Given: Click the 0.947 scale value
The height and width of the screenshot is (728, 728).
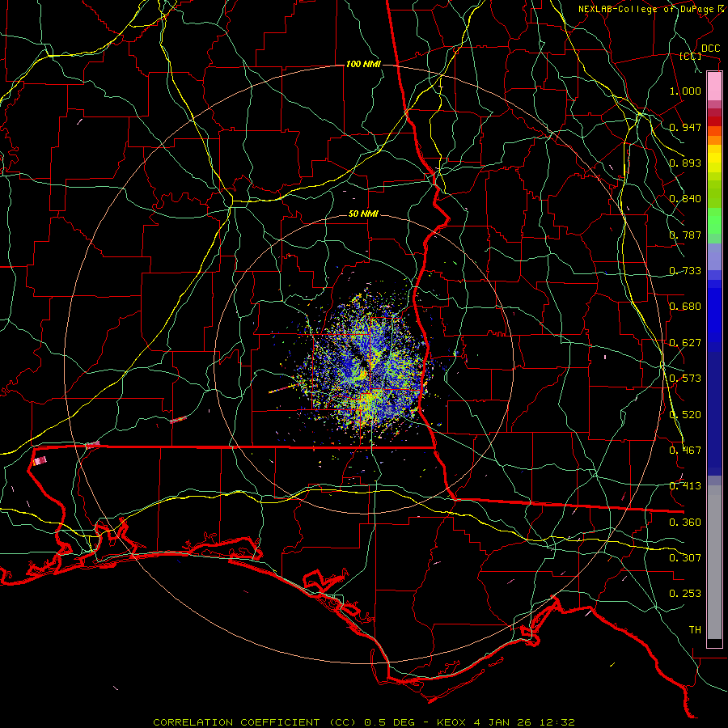Looking at the screenshot, I should [x=685, y=127].
